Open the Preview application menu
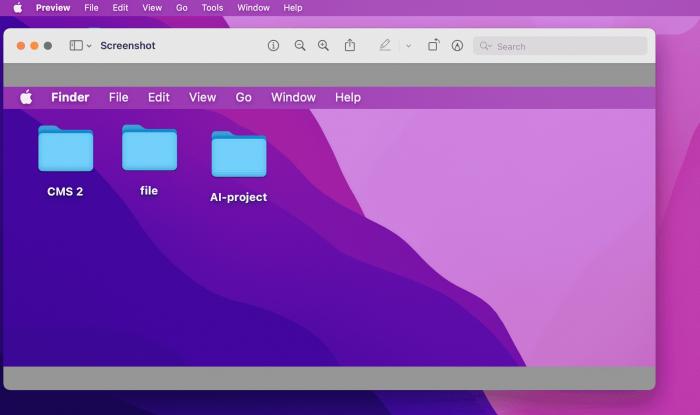The image size is (700, 415). tap(53, 8)
